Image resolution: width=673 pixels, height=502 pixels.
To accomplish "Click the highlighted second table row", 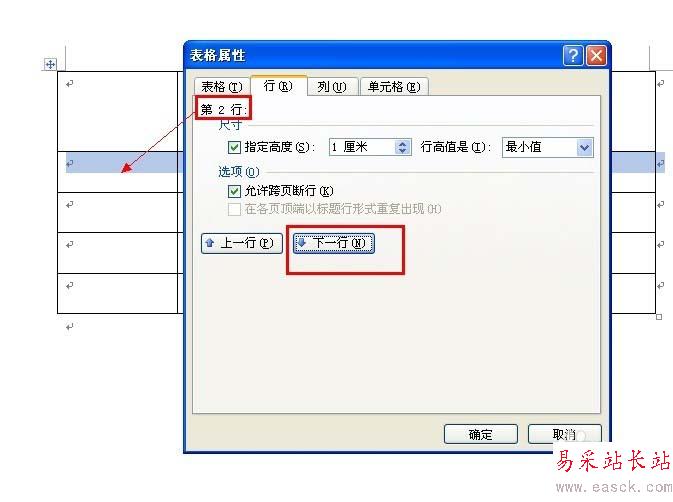I will click(x=120, y=172).
